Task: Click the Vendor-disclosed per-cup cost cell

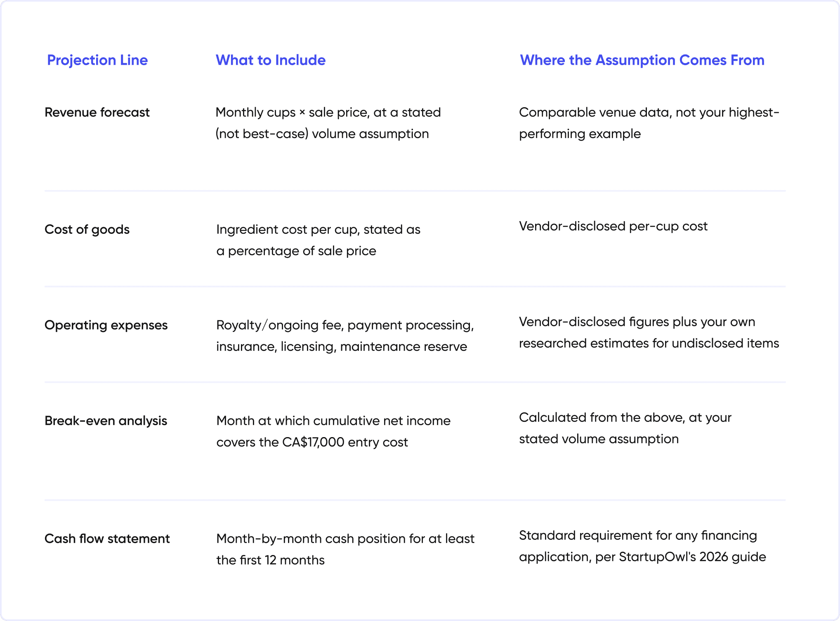Action: coord(613,226)
